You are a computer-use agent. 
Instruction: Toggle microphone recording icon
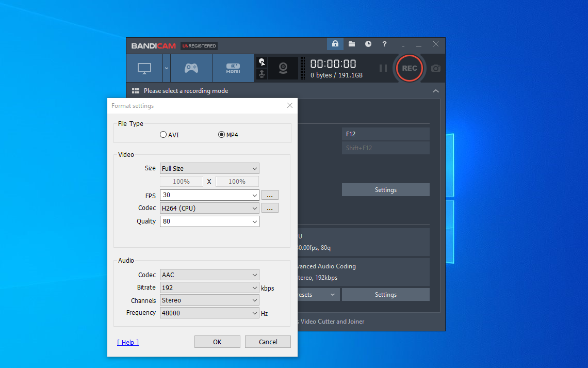click(x=262, y=74)
